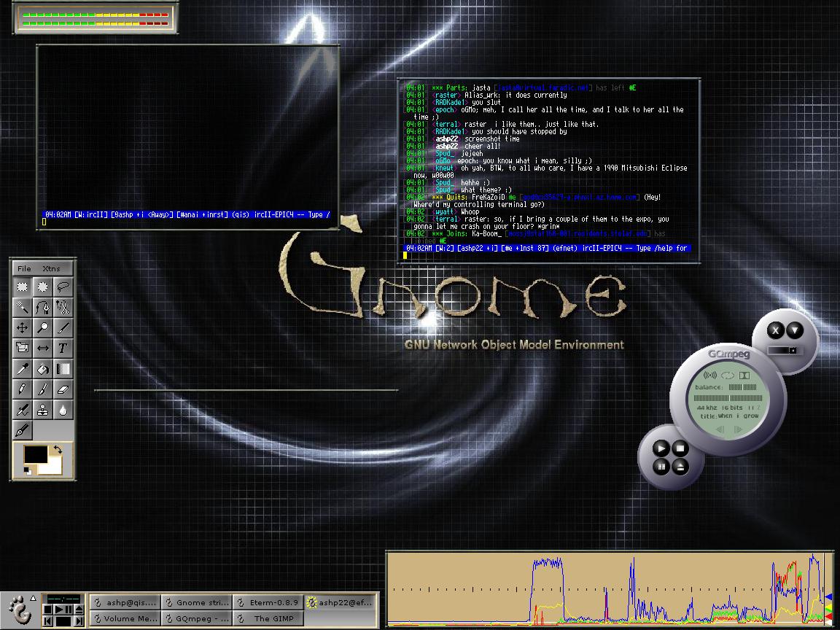840x630 pixels.
Task: Swap foreground and background colors arrow
Action: point(58,449)
